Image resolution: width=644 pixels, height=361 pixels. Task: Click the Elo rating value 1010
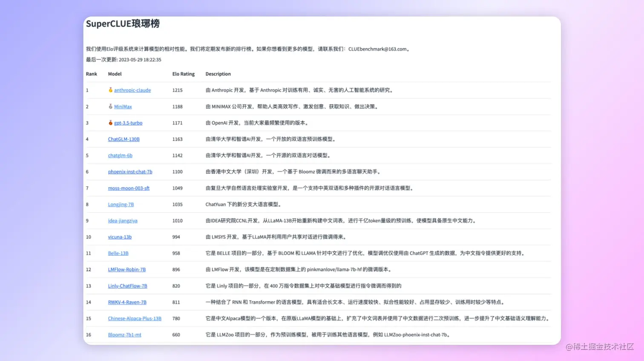click(178, 221)
